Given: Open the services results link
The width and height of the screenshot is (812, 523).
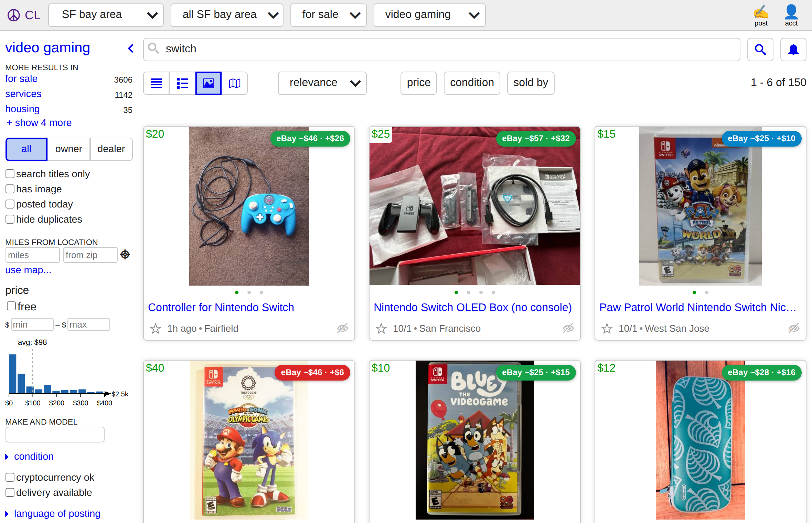Looking at the screenshot, I should 23,94.
